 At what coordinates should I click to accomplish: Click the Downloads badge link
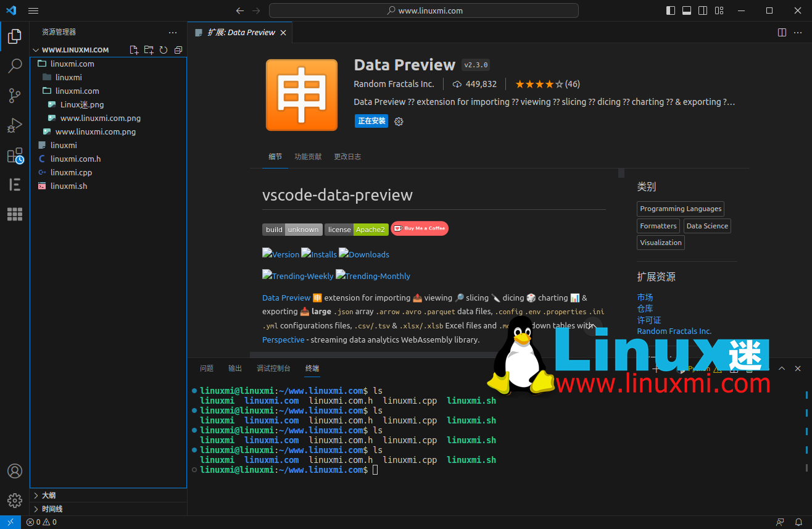(x=364, y=254)
